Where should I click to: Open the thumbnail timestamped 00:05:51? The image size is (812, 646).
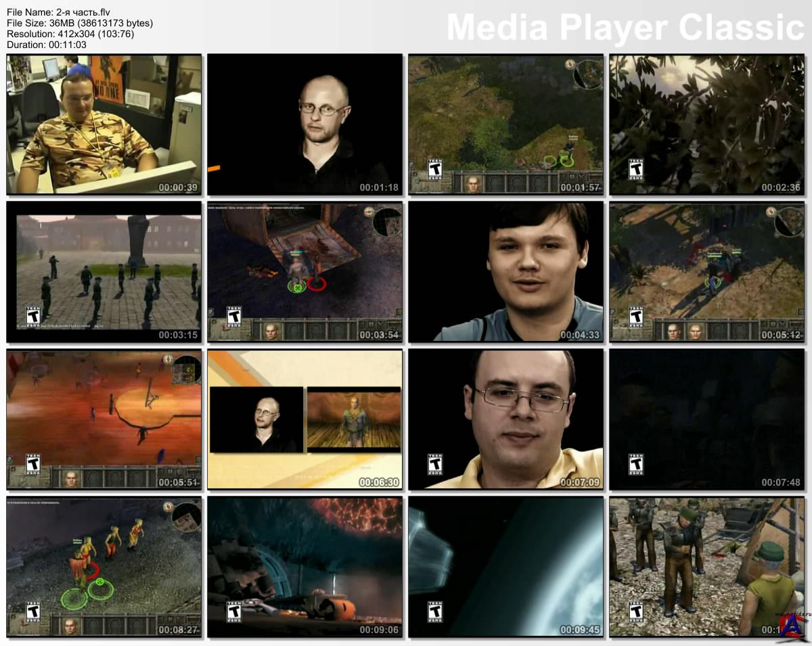[104, 419]
